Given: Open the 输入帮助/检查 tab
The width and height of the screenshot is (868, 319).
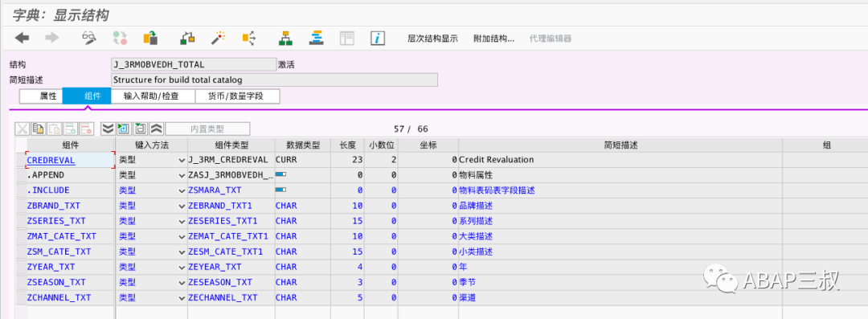Looking at the screenshot, I should [153, 96].
